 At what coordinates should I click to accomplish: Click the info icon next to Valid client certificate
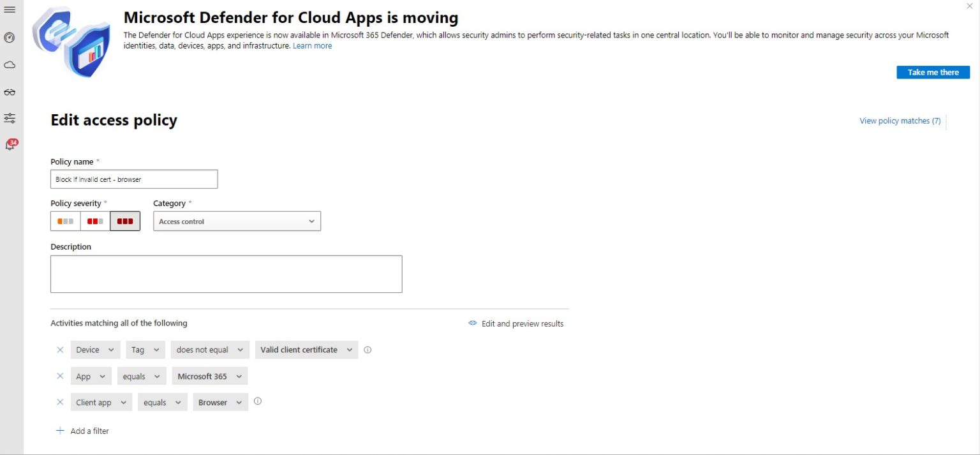coord(367,349)
